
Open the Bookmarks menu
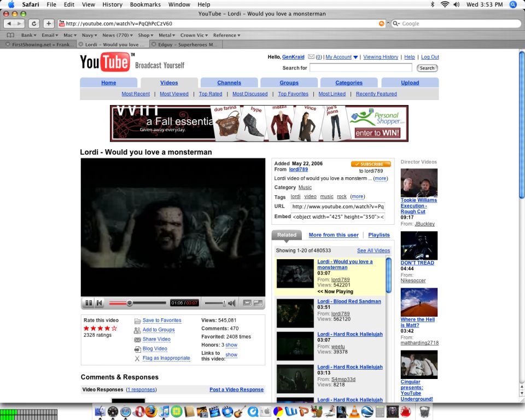click(x=145, y=4)
